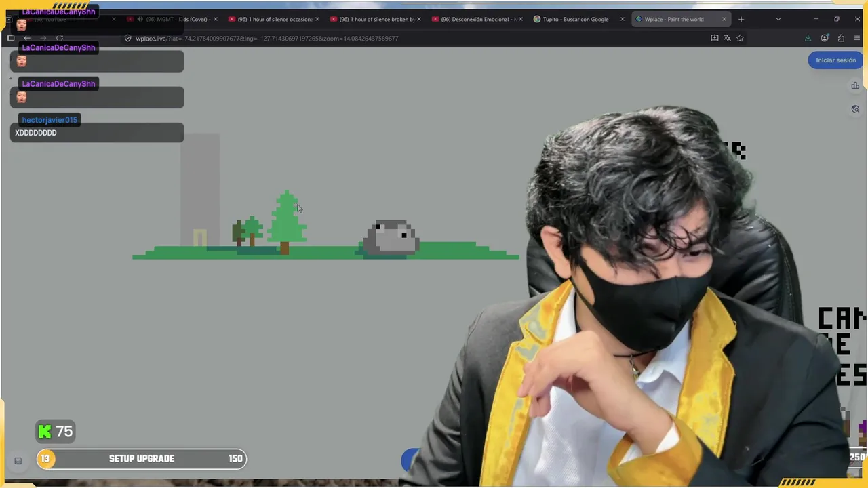Click the translate page icon
The width and height of the screenshot is (868, 488).
pyautogui.click(x=727, y=38)
